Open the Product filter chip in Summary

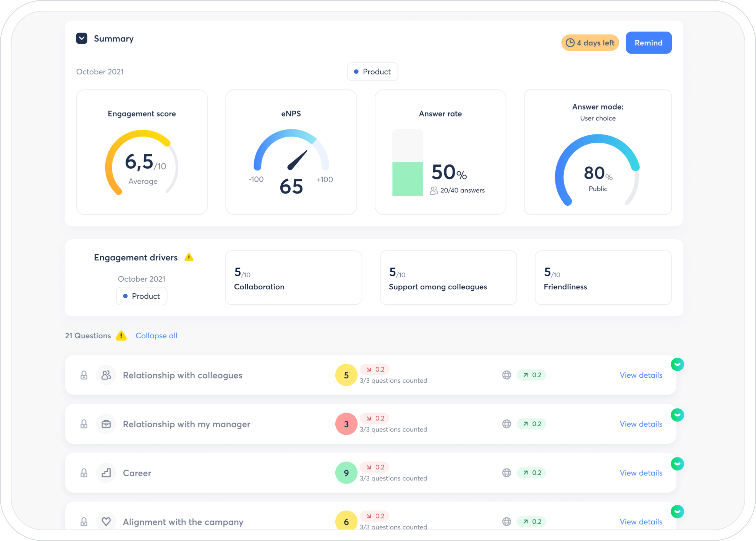(372, 72)
